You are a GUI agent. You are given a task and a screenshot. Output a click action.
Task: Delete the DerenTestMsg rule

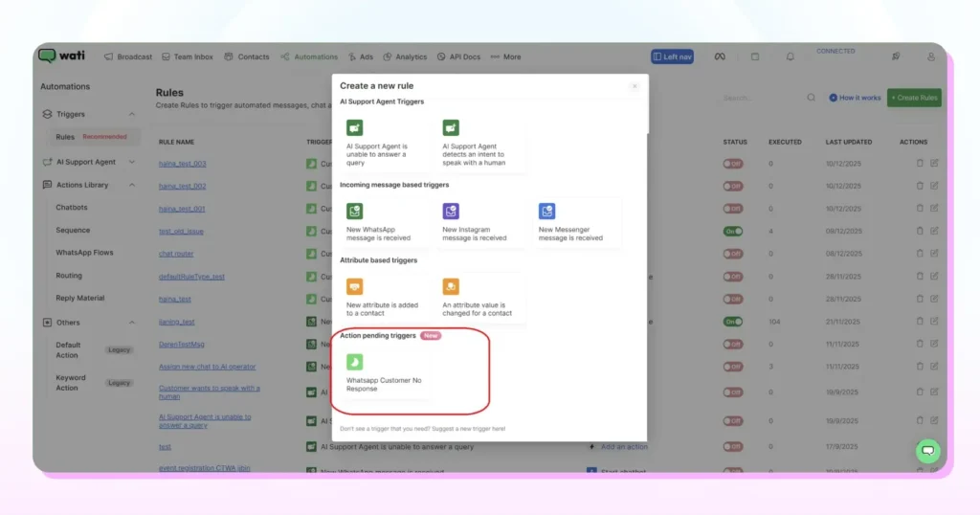tap(920, 344)
